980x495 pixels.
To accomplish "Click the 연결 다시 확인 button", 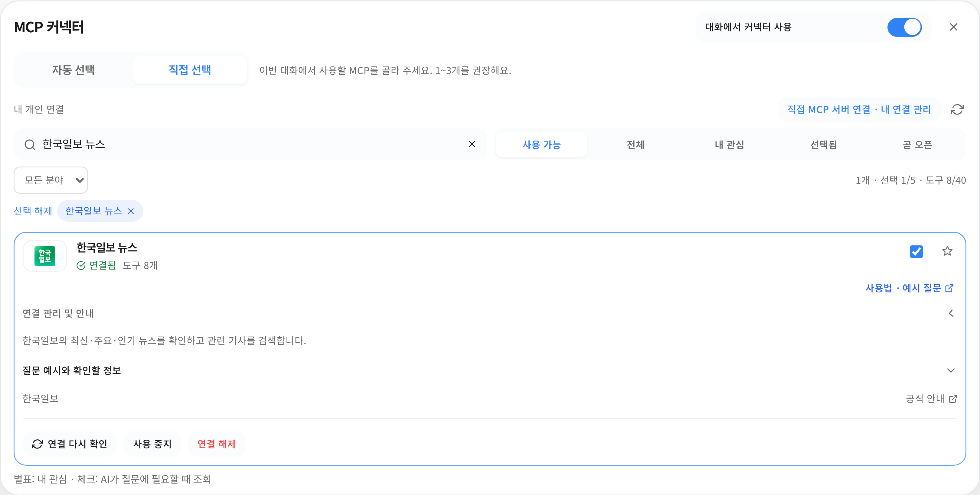I will click(70, 444).
